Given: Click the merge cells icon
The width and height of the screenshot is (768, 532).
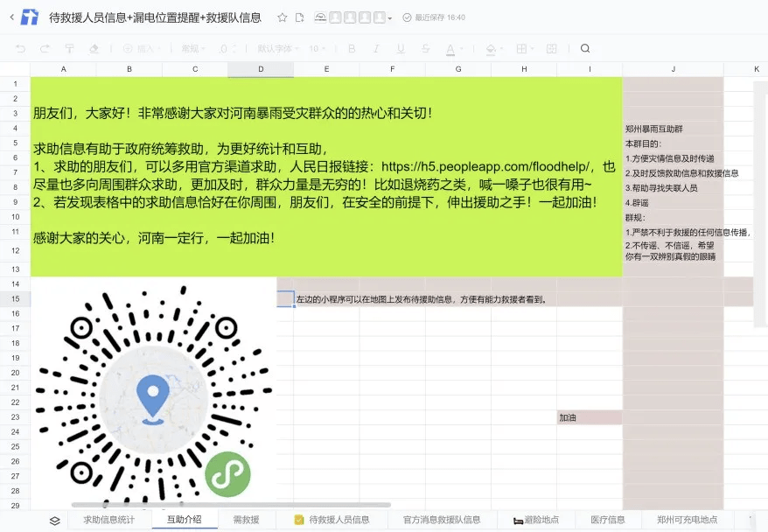Looking at the screenshot, I should [552, 48].
